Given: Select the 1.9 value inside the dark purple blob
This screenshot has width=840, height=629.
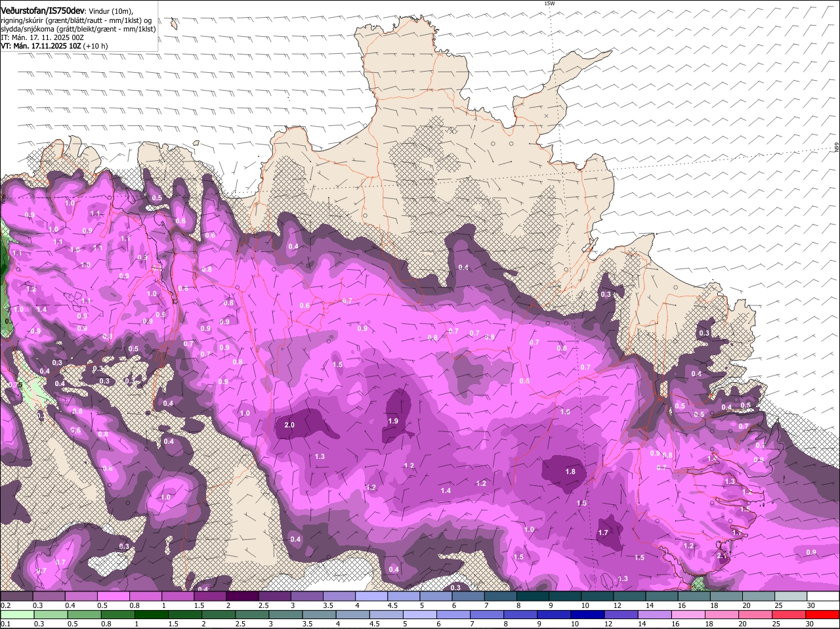Looking at the screenshot, I should click(x=393, y=421).
